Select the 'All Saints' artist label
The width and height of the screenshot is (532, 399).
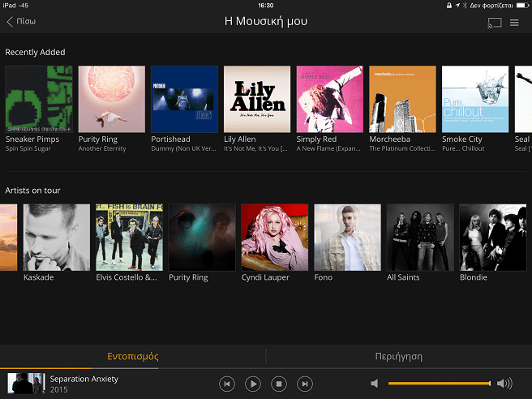[403, 277]
